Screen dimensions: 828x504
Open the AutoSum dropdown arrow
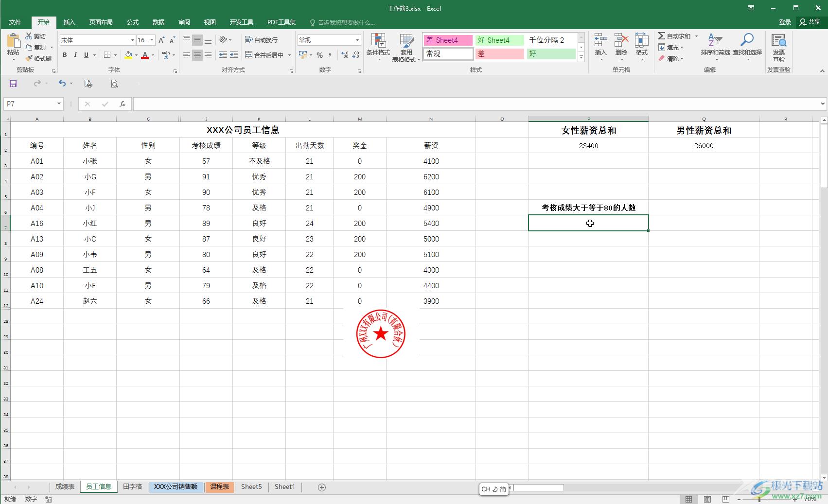click(696, 36)
